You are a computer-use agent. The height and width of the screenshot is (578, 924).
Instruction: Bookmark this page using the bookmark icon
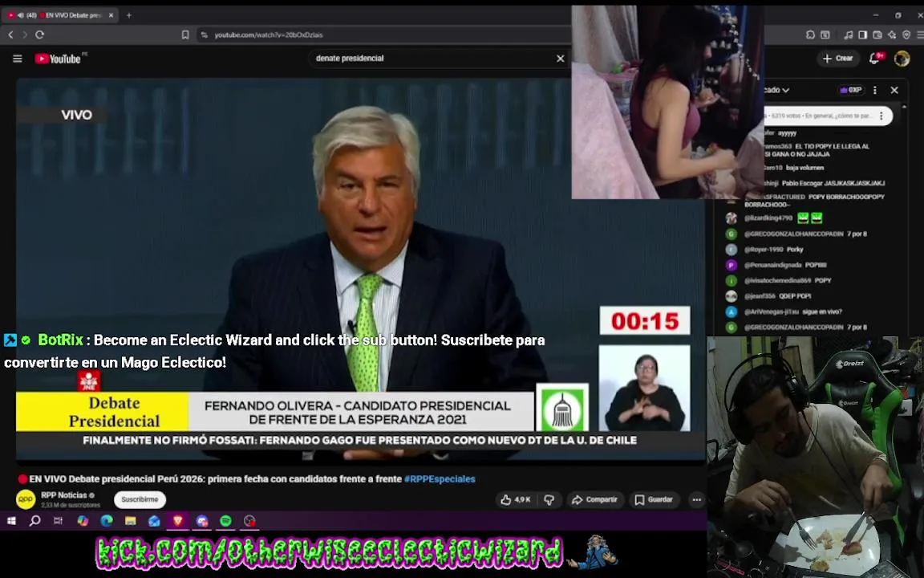pos(185,35)
